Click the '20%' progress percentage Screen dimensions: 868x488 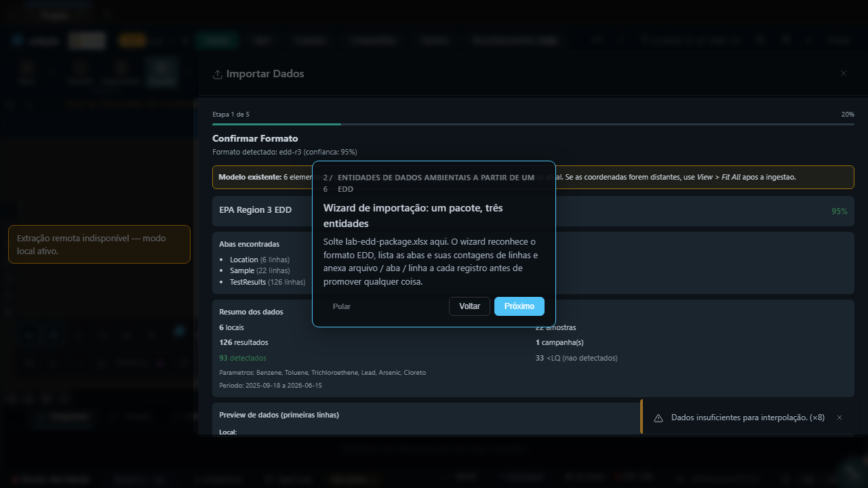[x=848, y=115]
